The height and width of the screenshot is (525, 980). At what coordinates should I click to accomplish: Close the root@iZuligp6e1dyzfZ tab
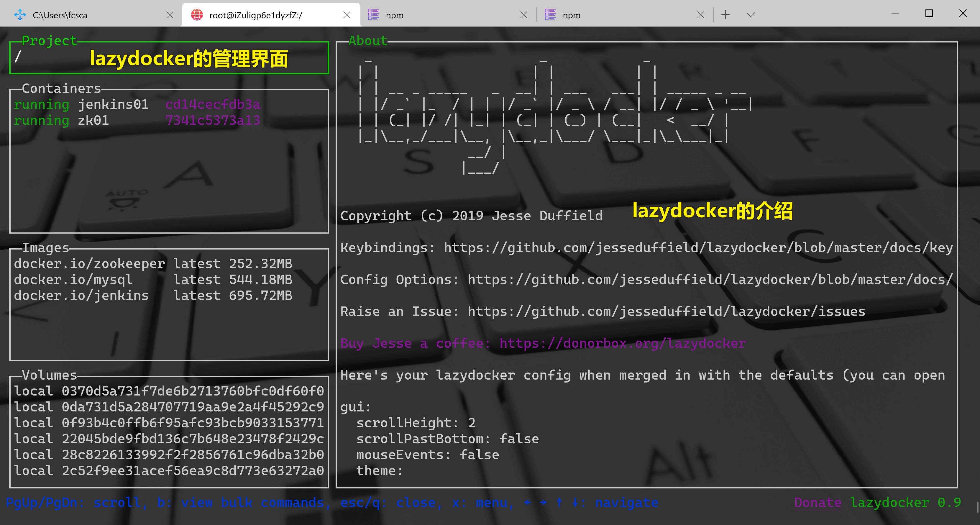347,15
